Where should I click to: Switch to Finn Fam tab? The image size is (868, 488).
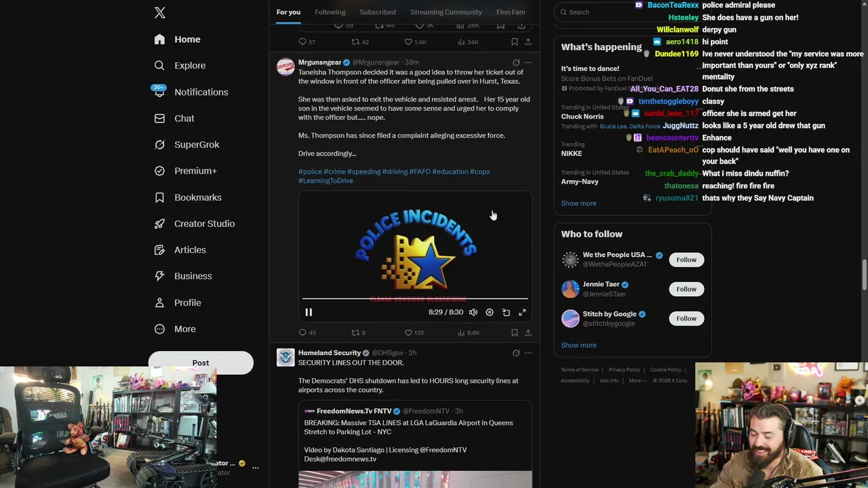(511, 12)
